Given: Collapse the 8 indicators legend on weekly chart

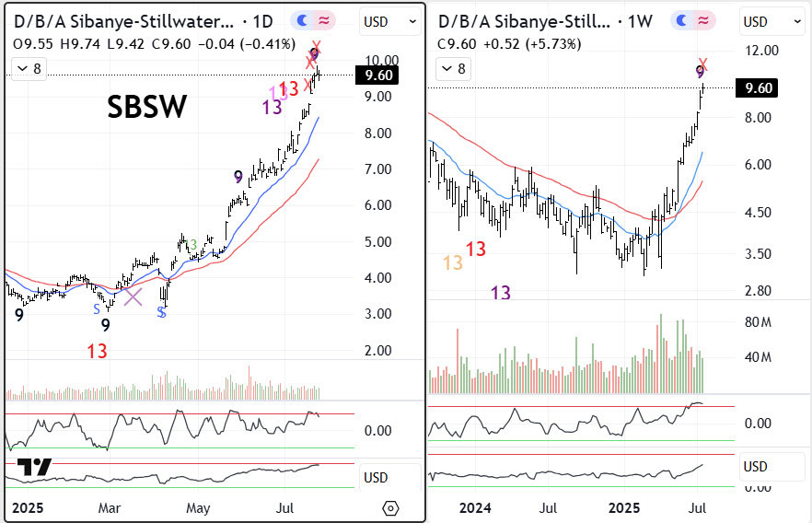Looking at the screenshot, I should pyautogui.click(x=454, y=68).
